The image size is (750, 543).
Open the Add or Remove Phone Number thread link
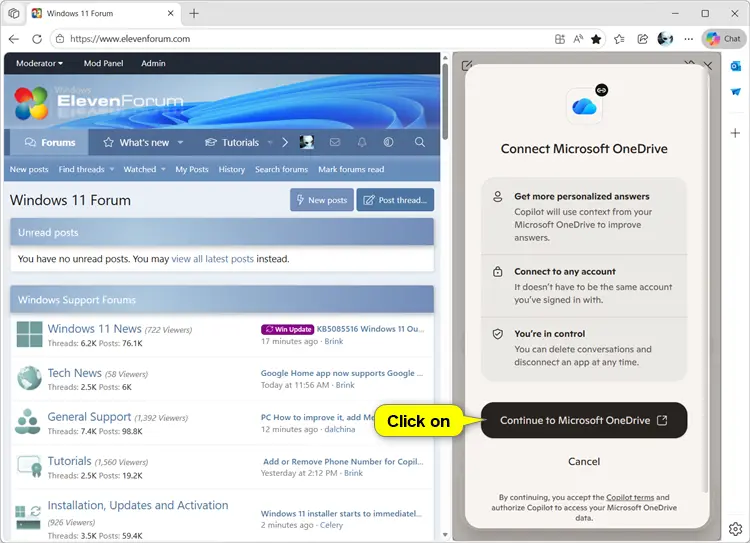pyautogui.click(x=343, y=462)
